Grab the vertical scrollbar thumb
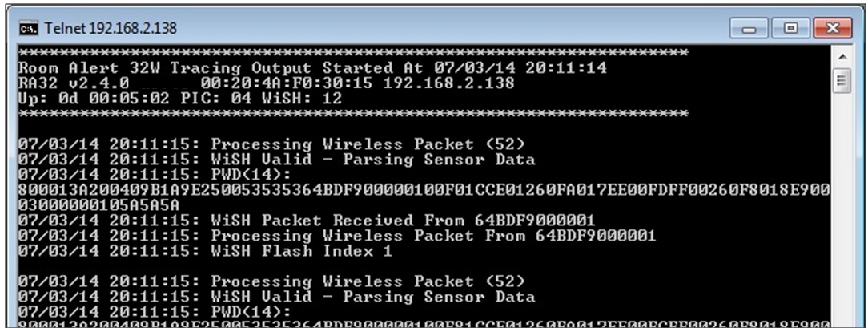 tap(840, 80)
